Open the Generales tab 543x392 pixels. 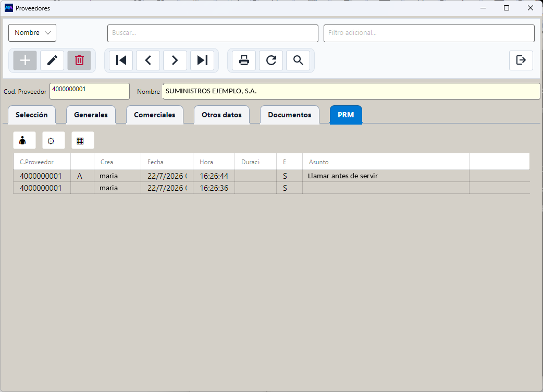coord(91,115)
